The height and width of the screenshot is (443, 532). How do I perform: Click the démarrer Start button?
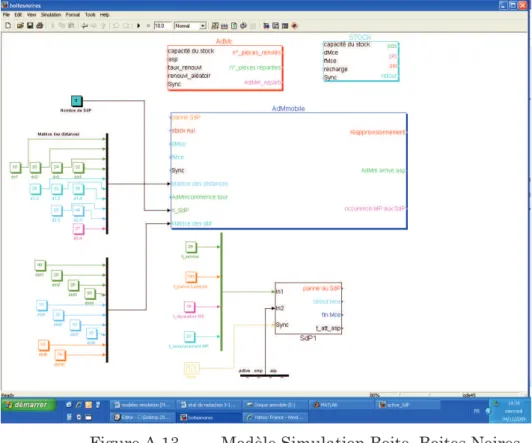tap(28, 405)
